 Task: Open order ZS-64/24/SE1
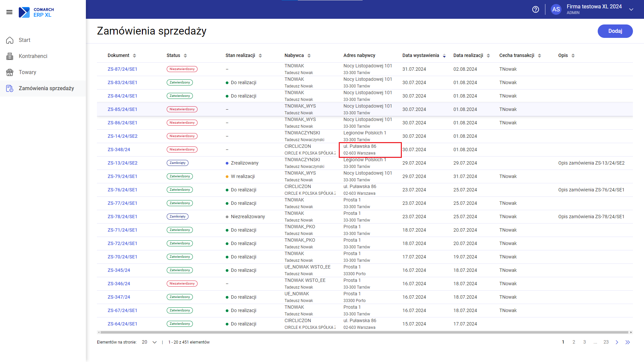(122, 324)
